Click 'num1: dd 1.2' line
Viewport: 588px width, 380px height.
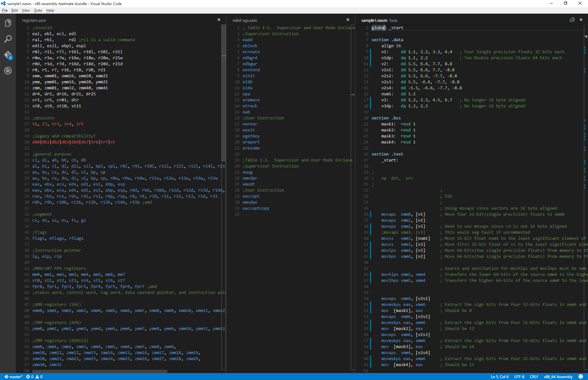point(398,94)
